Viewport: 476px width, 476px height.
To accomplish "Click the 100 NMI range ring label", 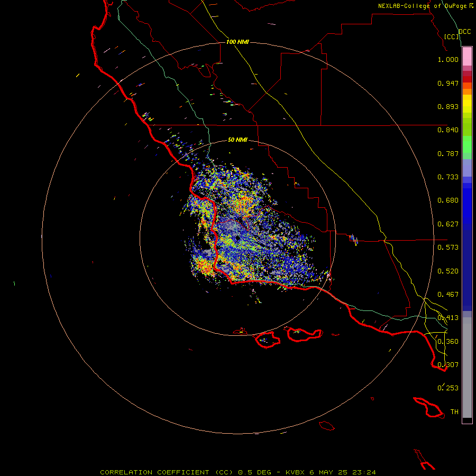I will tap(237, 42).
